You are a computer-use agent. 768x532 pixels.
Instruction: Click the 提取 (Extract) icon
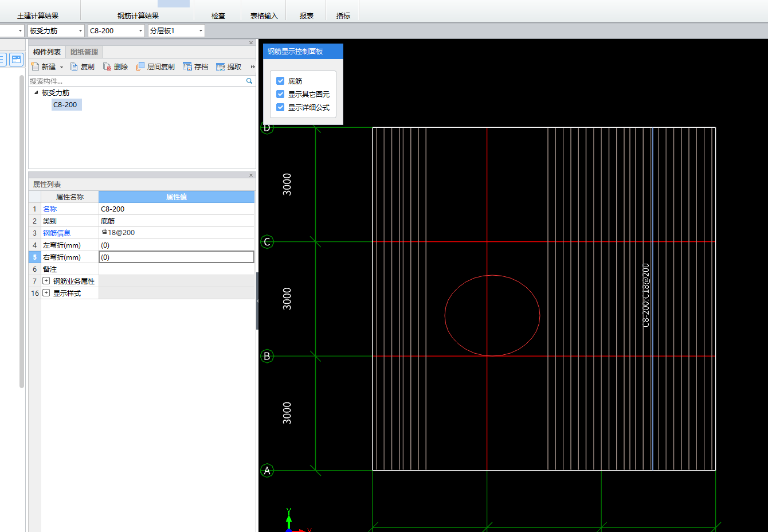click(221, 66)
